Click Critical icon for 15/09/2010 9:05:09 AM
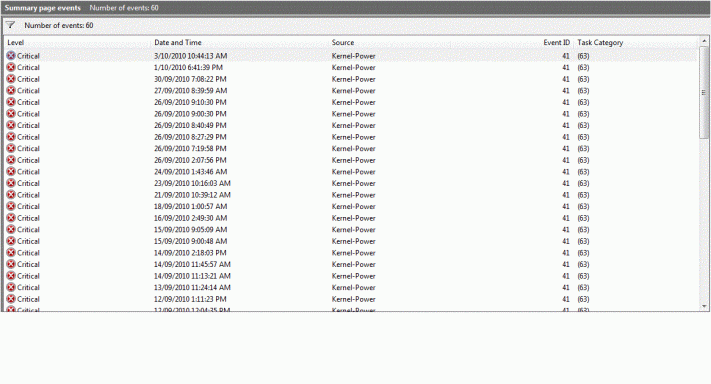Screen dimensions: 711x384 11,229
